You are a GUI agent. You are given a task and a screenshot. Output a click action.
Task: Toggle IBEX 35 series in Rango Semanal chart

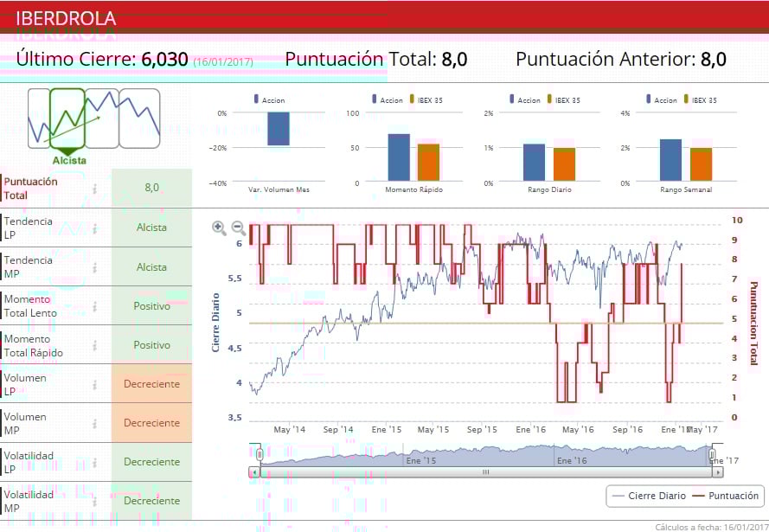pos(701,99)
